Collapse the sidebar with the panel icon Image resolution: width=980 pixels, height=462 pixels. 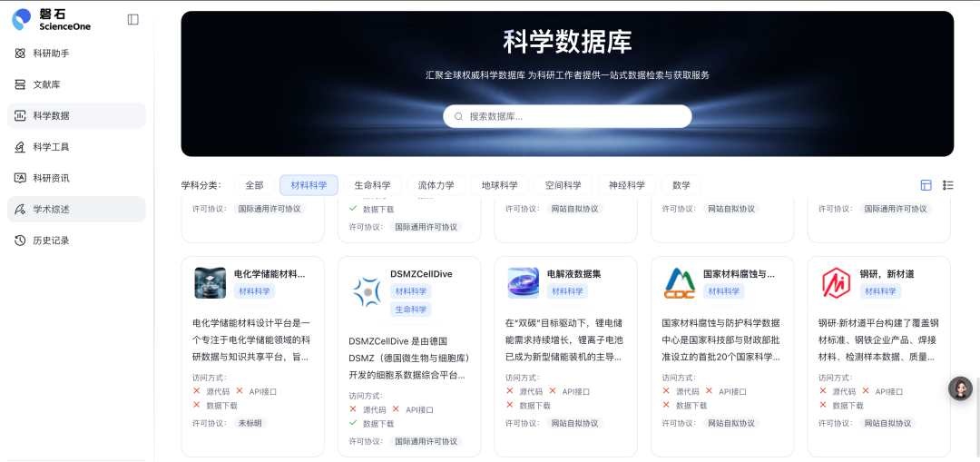(133, 19)
